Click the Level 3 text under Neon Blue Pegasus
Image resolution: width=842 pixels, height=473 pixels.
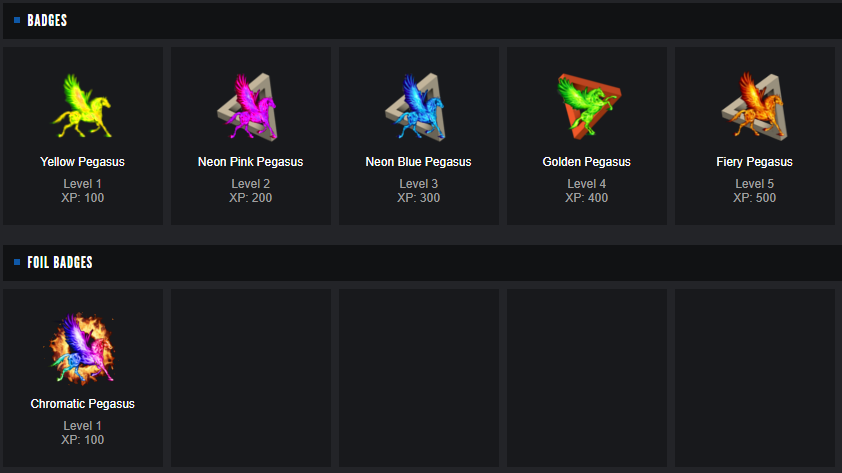(418, 184)
